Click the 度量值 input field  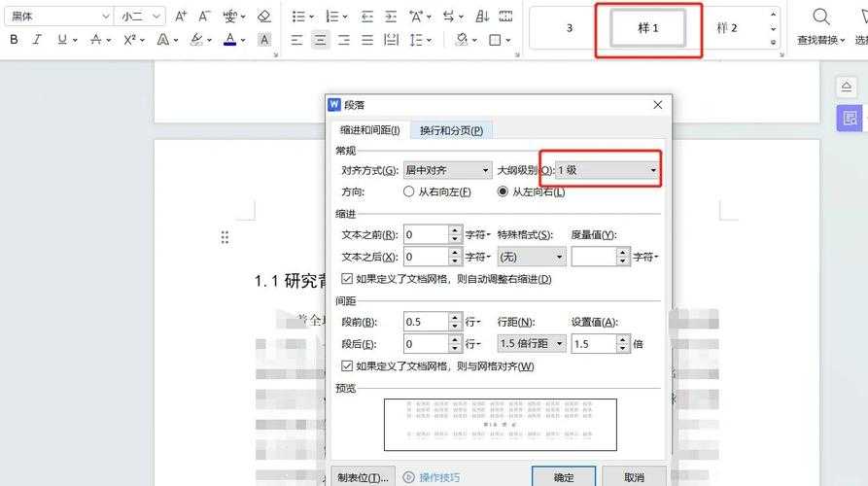594,257
